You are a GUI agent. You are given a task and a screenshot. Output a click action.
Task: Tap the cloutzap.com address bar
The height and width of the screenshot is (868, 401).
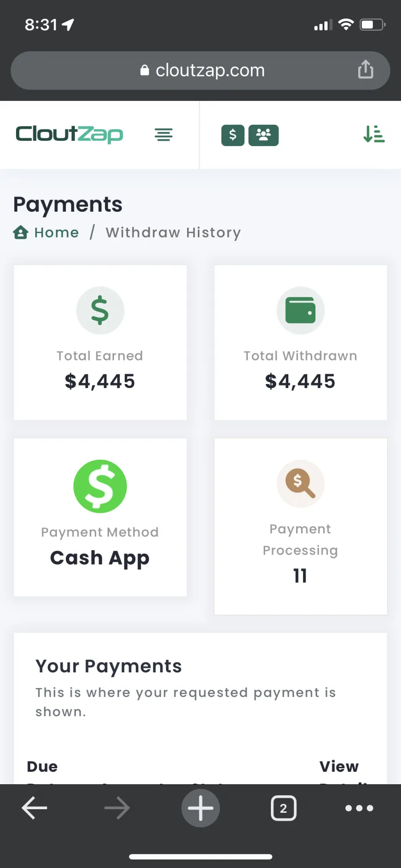[x=200, y=70]
